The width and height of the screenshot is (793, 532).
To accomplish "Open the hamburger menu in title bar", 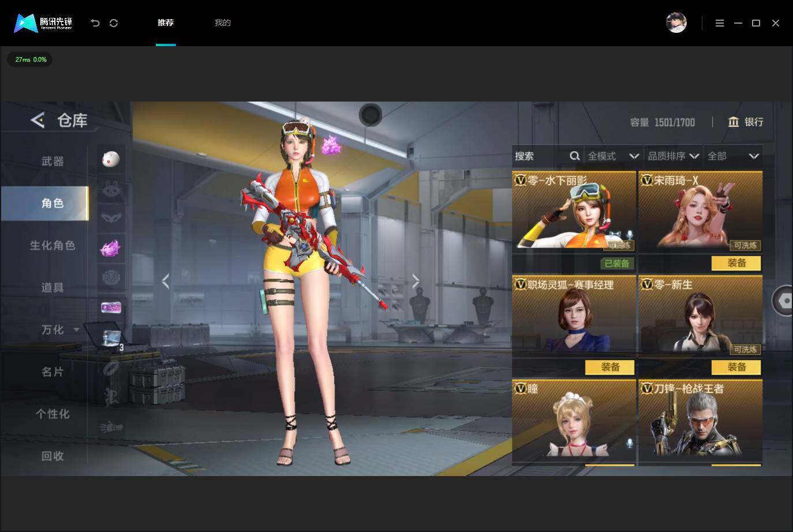I will tap(720, 23).
